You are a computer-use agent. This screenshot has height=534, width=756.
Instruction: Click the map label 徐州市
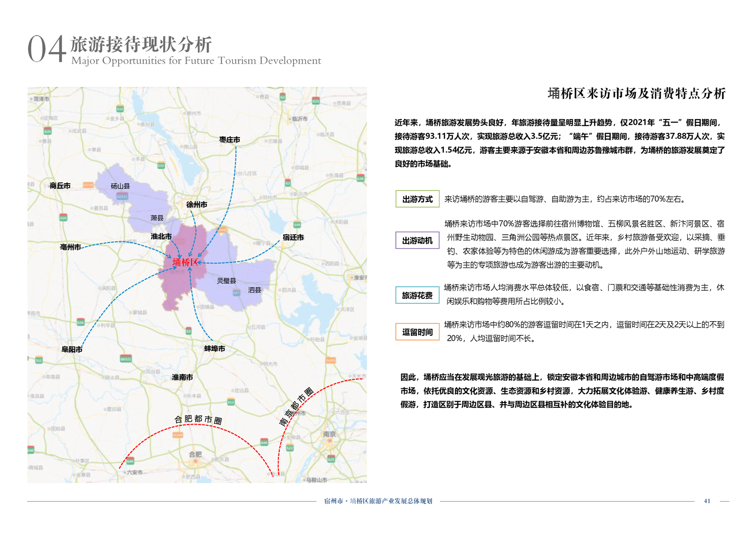(196, 204)
